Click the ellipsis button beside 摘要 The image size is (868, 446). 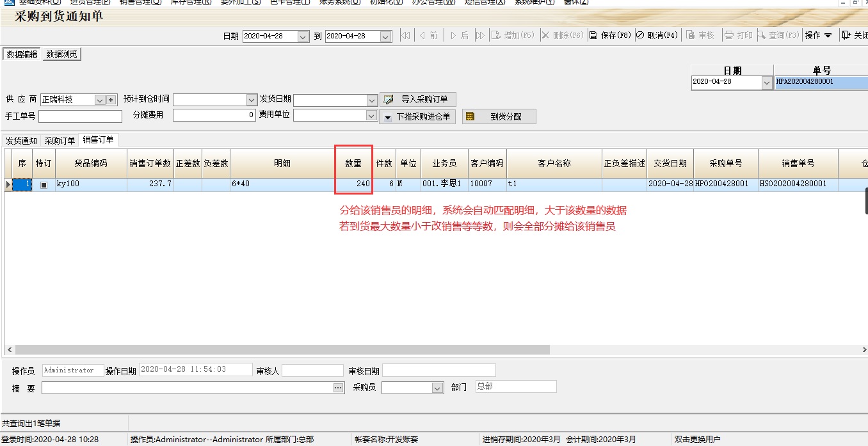337,387
